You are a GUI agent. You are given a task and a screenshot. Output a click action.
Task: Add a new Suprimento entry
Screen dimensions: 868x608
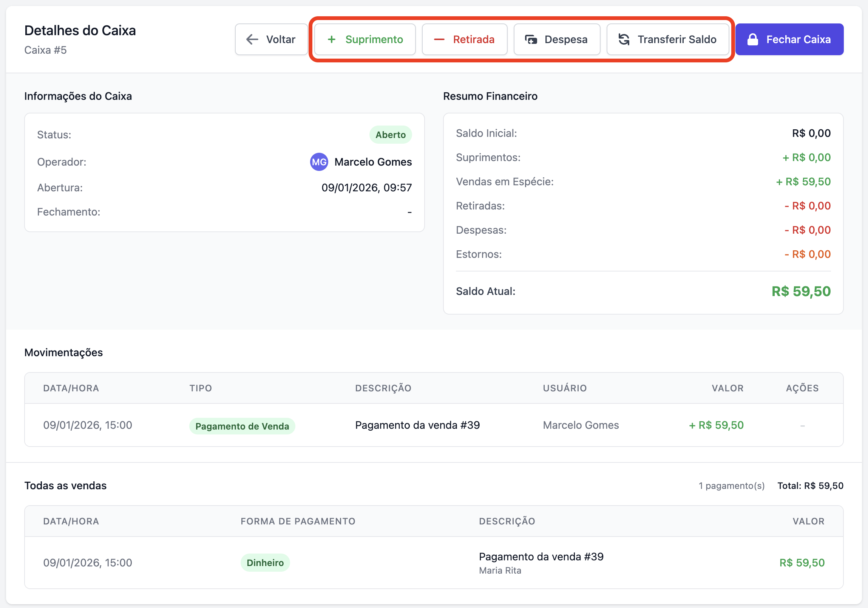pos(365,39)
